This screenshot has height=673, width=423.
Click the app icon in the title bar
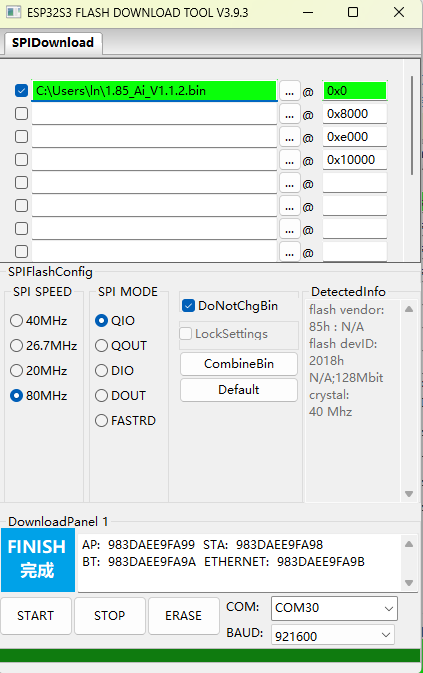(13, 12)
